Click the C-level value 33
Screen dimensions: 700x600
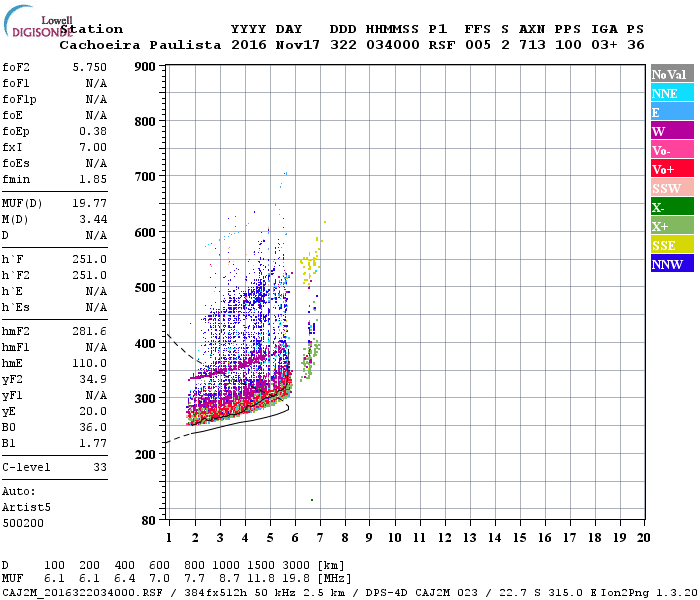[x=100, y=467]
